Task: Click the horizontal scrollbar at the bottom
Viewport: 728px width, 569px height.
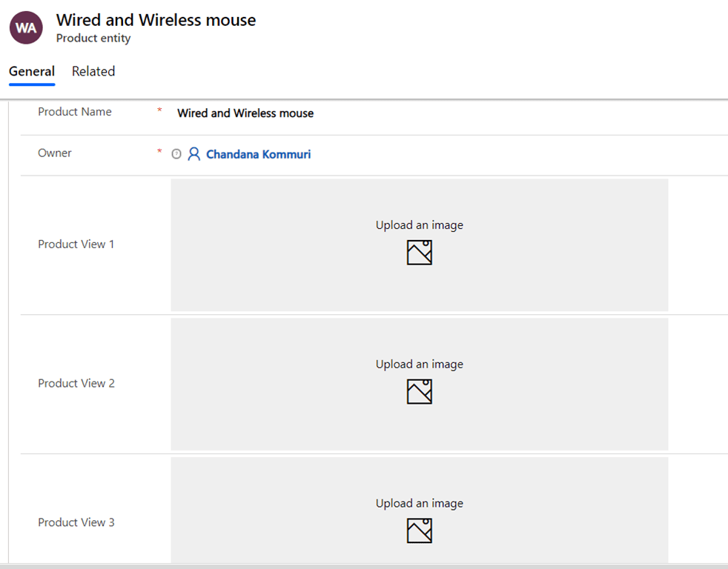Action: click(x=363, y=566)
